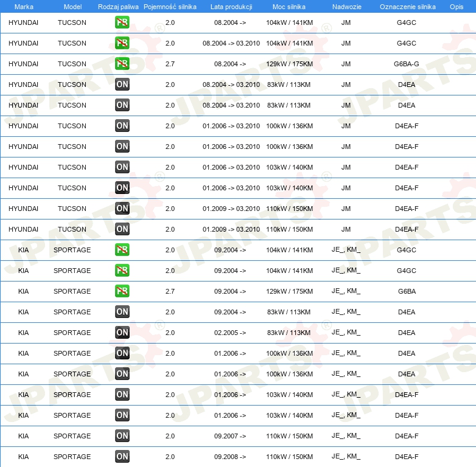The image size is (476, 467).
Task: Click 110kW / 150KM in the 09.2008 row
Action: [289, 457]
